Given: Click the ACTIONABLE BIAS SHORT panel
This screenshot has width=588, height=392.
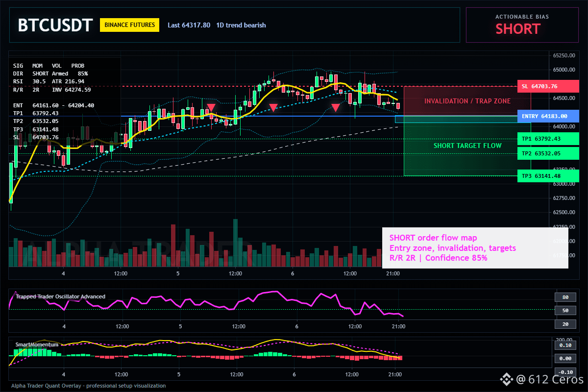Looking at the screenshot, I should (x=522, y=25).
